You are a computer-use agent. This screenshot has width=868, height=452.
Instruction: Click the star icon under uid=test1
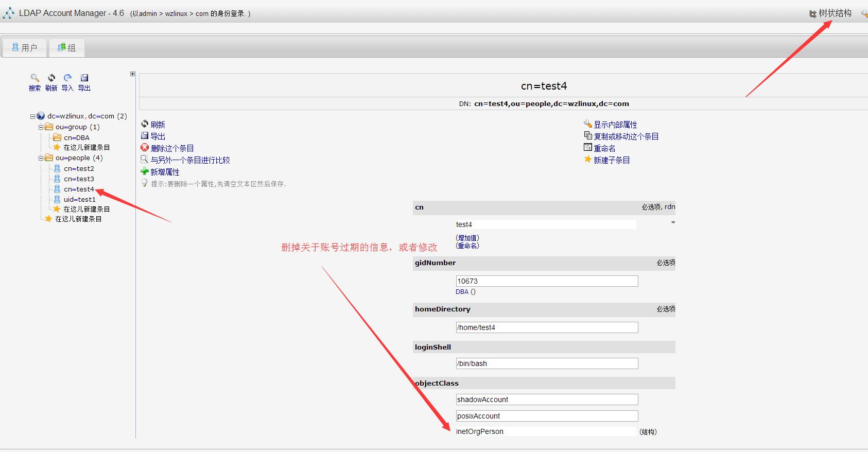(57, 208)
